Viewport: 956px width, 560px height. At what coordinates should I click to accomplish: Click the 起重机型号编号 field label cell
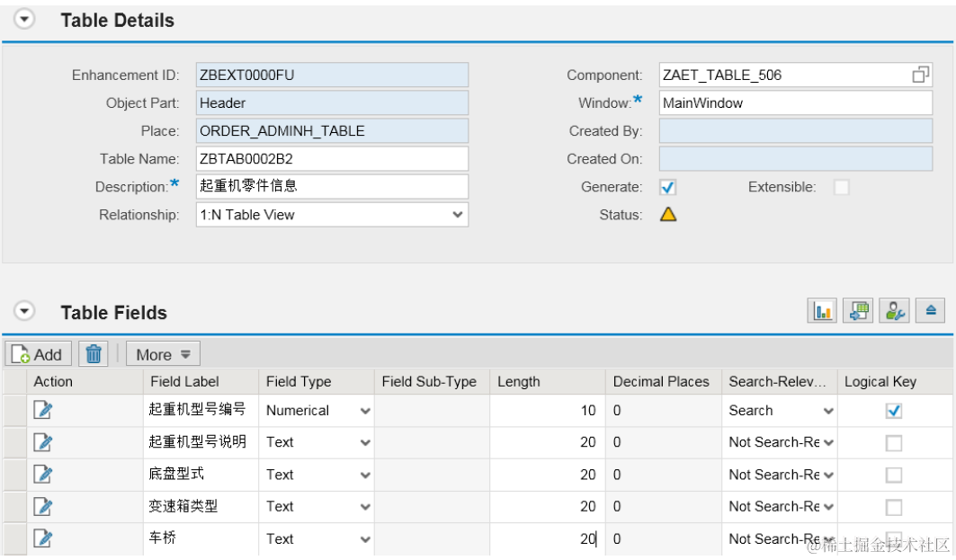click(x=201, y=410)
